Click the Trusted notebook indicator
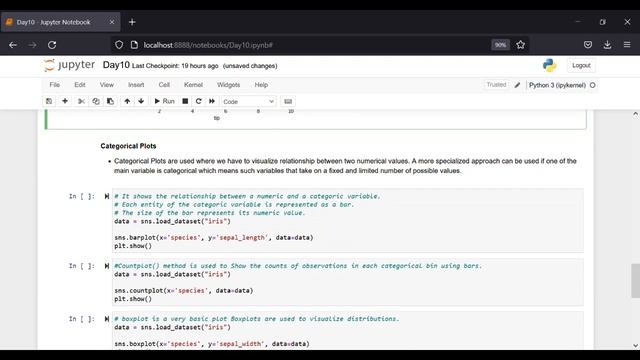 (496, 85)
